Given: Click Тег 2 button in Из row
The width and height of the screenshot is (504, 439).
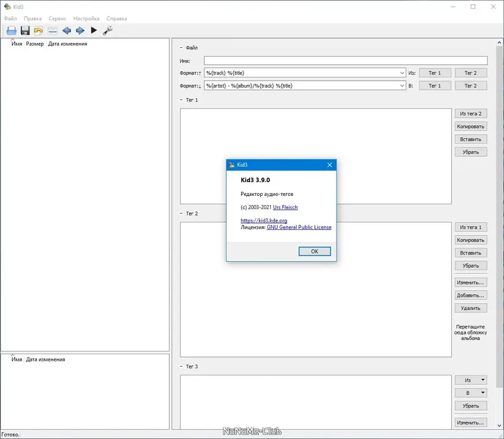Looking at the screenshot, I should (x=471, y=73).
